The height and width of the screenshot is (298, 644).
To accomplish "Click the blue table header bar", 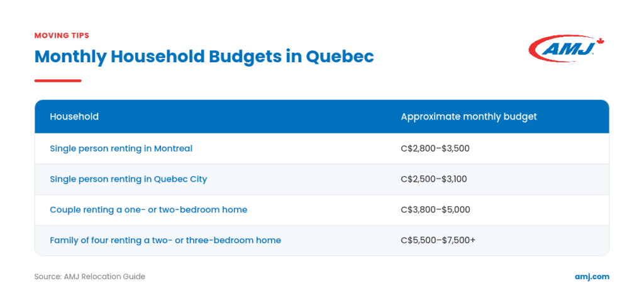I will 322,116.
